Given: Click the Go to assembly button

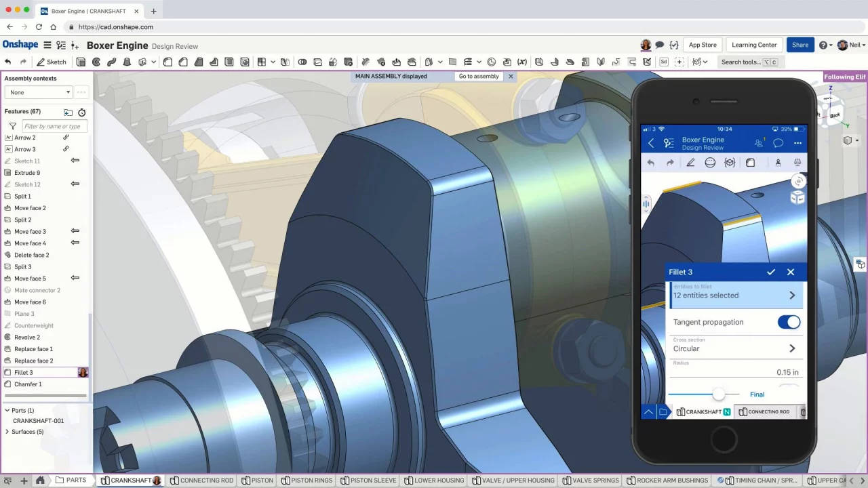Looking at the screenshot, I should pos(478,76).
